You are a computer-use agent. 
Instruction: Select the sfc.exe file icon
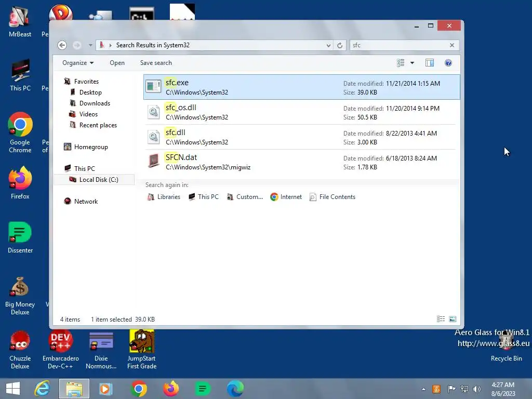153,86
